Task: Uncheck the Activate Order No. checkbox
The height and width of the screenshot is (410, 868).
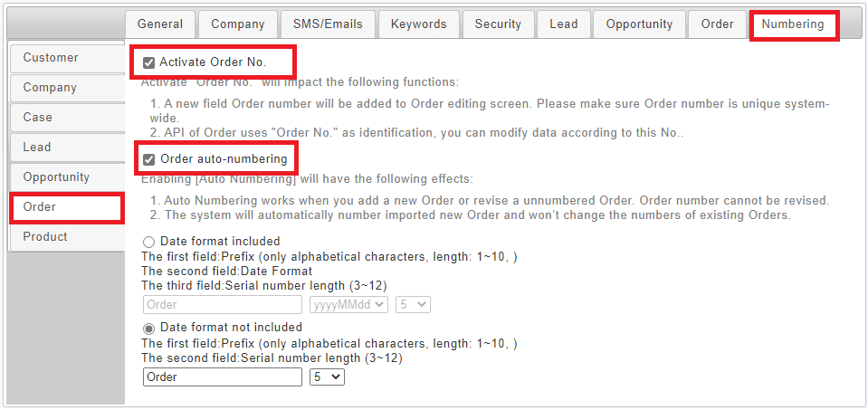Action: click(x=148, y=62)
